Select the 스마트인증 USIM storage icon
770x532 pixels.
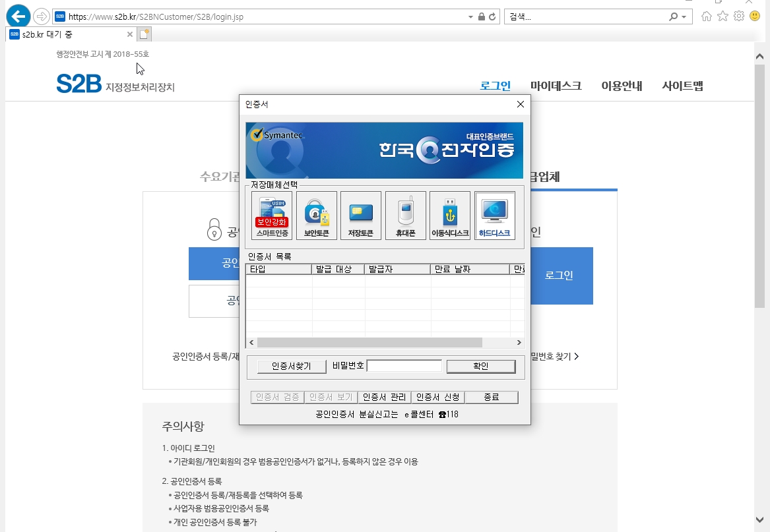click(272, 216)
